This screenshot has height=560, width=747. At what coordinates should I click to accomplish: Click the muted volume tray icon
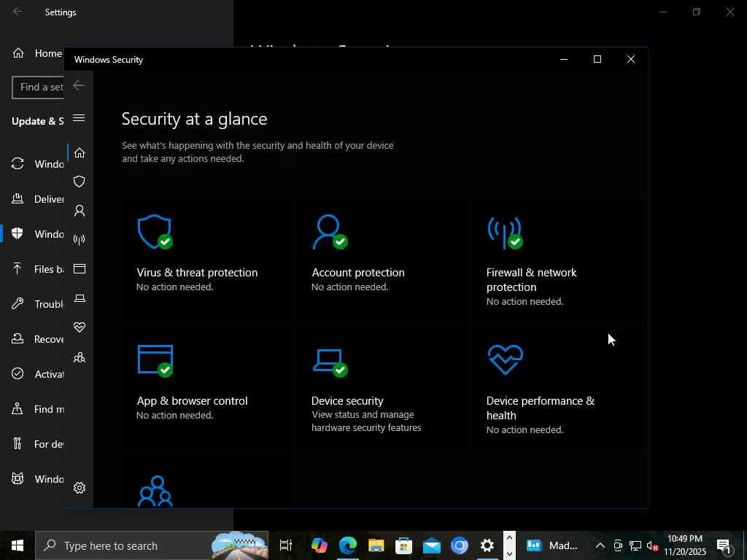(652, 545)
